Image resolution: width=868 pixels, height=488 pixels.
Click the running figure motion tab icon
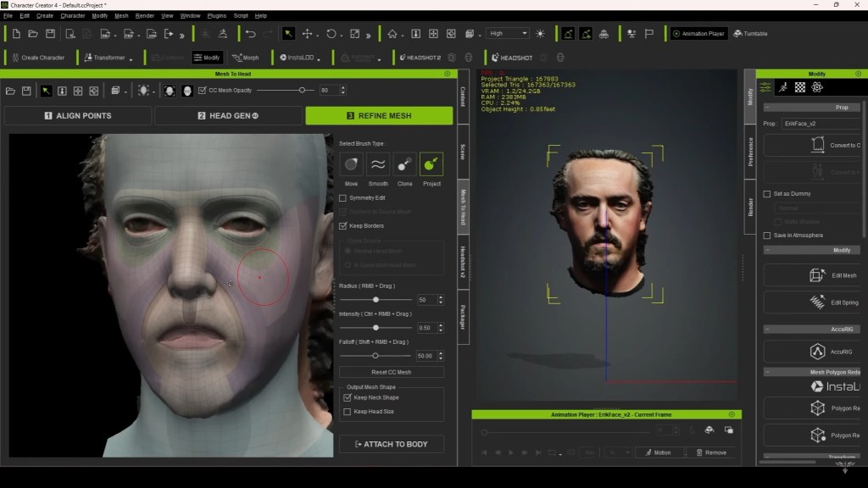[782, 87]
